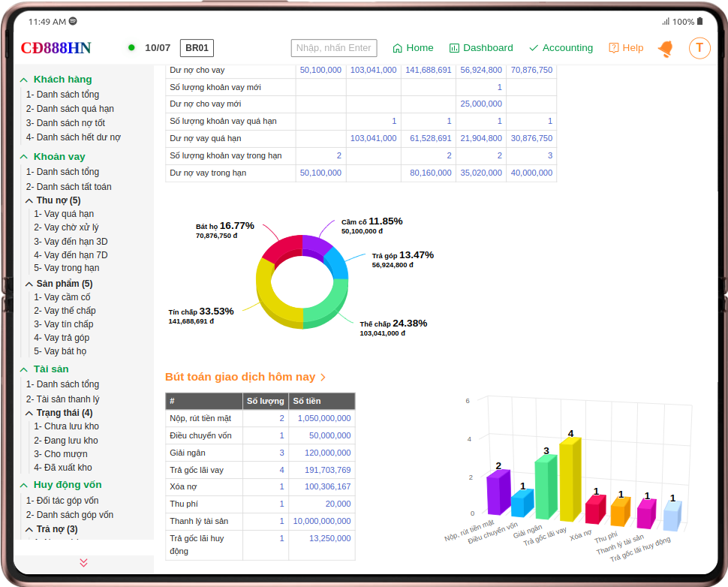
Task: Open Danh sách quá hạn customer list
Action: point(70,109)
